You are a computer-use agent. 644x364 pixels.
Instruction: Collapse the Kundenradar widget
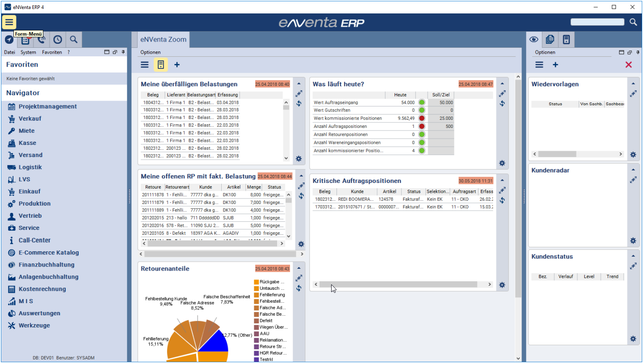point(633,170)
